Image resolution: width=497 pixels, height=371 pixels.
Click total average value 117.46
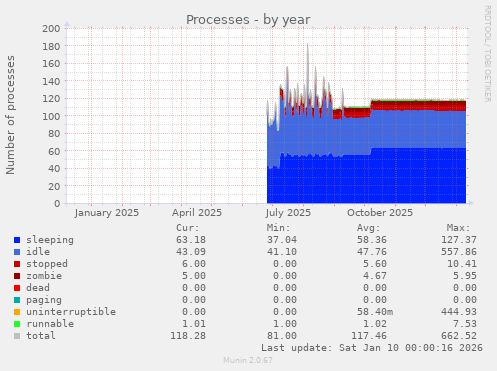click(x=369, y=336)
